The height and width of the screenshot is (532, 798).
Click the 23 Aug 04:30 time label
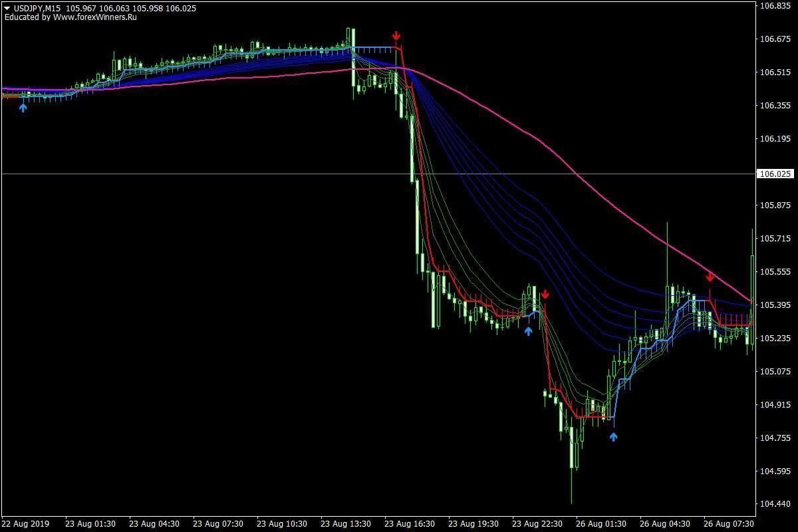pos(154,524)
